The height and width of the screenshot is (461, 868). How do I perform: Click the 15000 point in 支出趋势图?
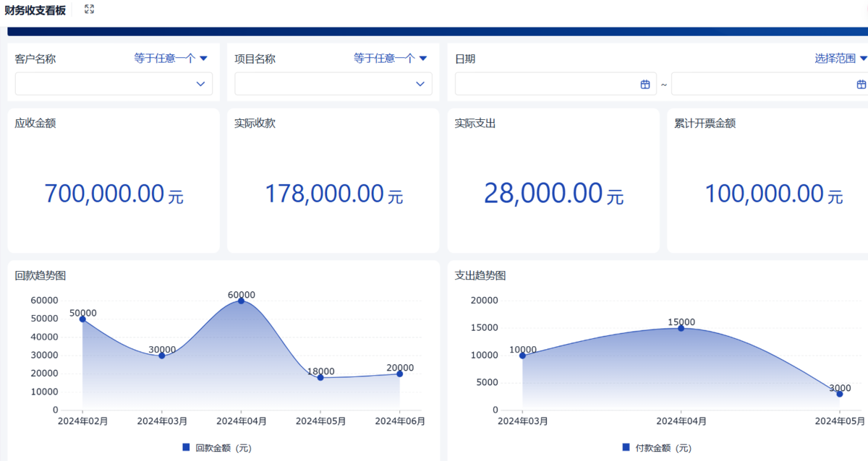tap(681, 328)
